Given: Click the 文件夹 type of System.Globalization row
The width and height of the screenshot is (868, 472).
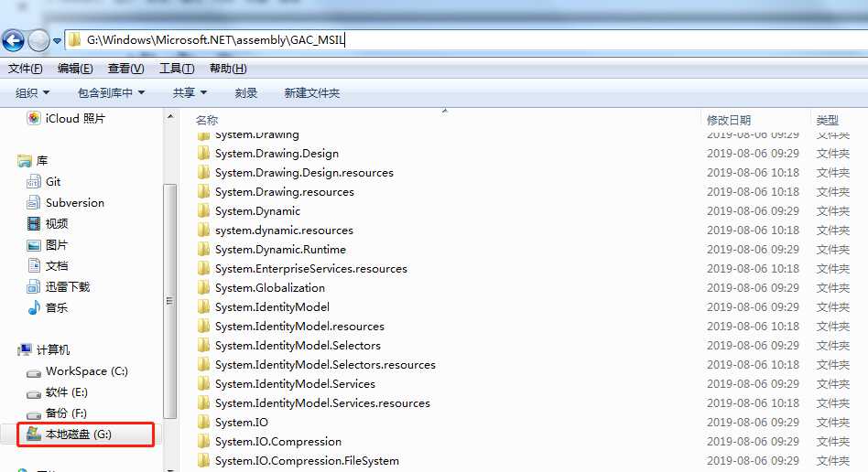Looking at the screenshot, I should coord(832,288).
